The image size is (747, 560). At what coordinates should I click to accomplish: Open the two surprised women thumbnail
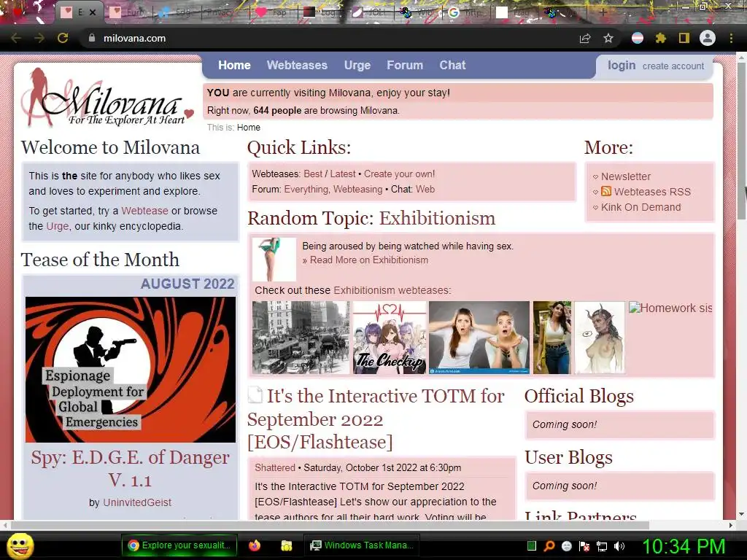(479, 337)
